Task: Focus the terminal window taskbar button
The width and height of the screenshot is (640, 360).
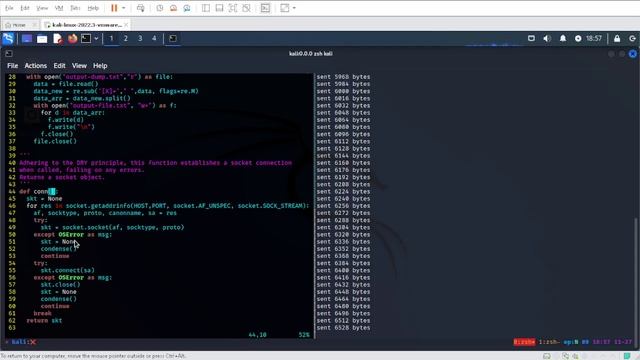Action: [173, 38]
